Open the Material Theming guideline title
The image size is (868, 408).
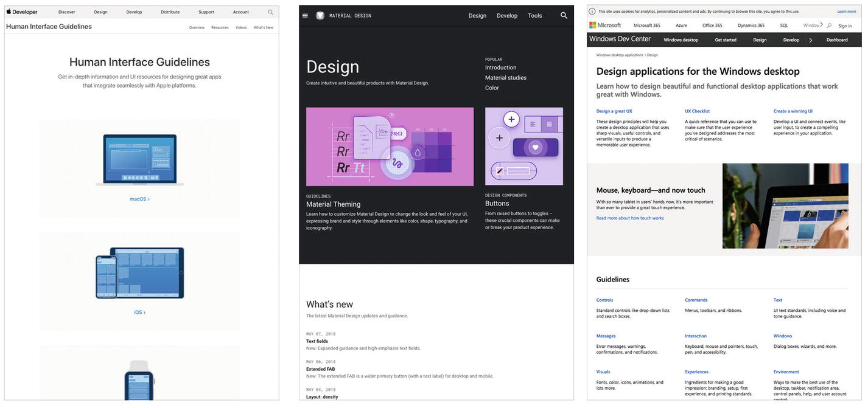[x=333, y=204]
